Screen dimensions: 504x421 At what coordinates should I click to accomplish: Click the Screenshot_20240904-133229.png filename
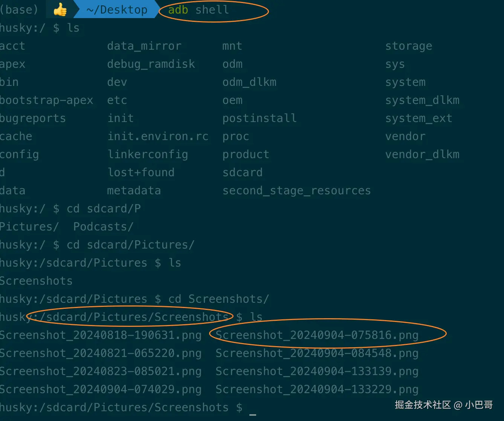[x=317, y=389]
